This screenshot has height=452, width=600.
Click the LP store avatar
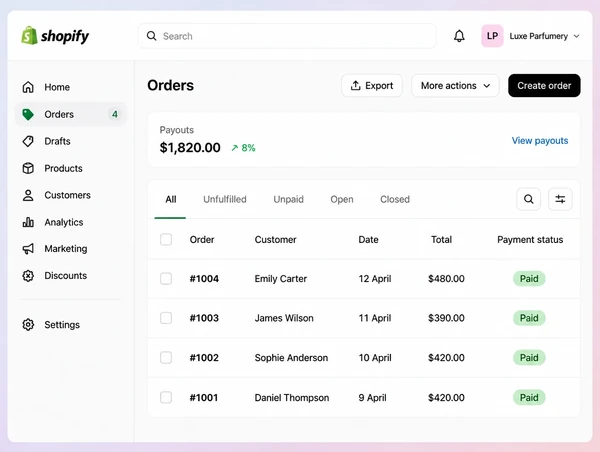point(492,36)
